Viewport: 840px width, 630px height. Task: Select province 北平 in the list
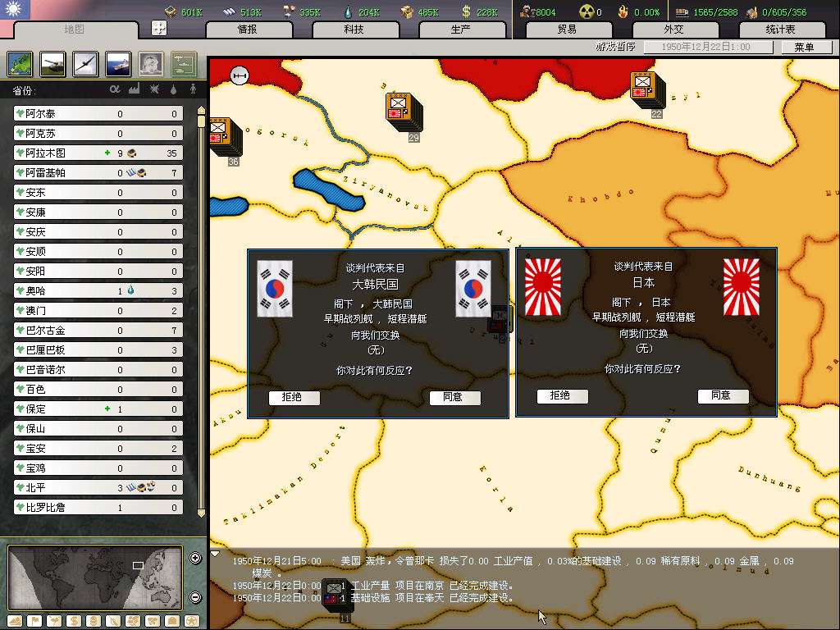tap(98, 487)
